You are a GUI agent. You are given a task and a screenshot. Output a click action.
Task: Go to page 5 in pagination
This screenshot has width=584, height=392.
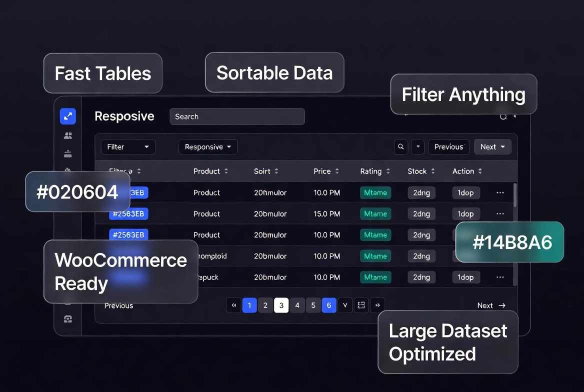coord(313,305)
